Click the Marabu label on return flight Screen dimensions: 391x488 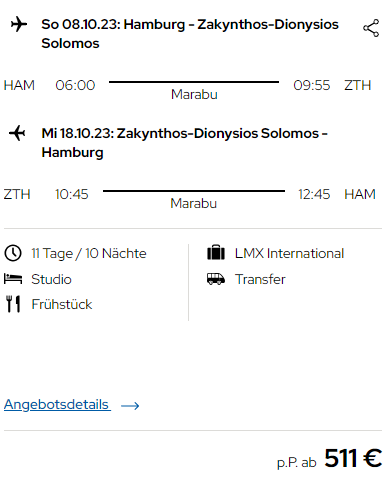coord(194,203)
